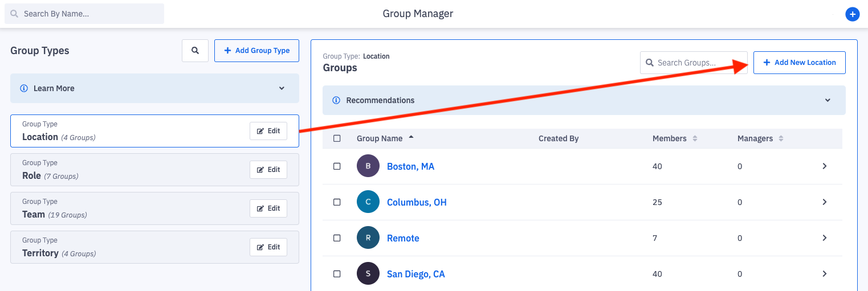Viewport: 868px width, 291px height.
Task: Select the Role group type
Action: 154,170
